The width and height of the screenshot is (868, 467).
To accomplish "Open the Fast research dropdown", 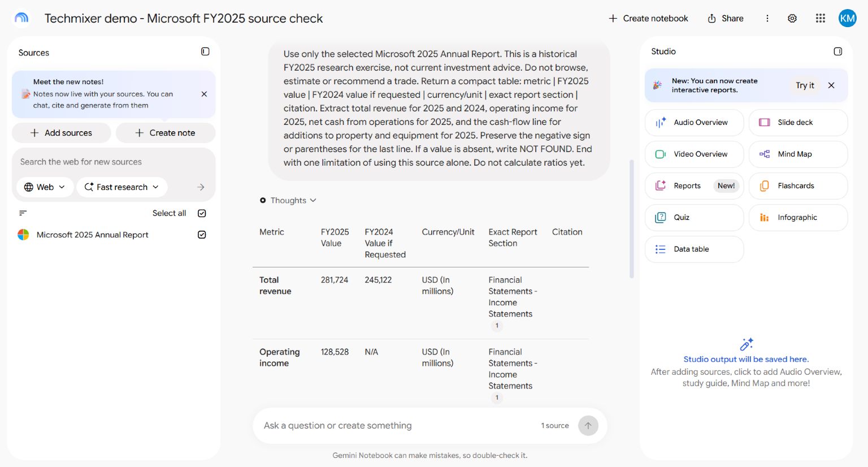I will 121,187.
